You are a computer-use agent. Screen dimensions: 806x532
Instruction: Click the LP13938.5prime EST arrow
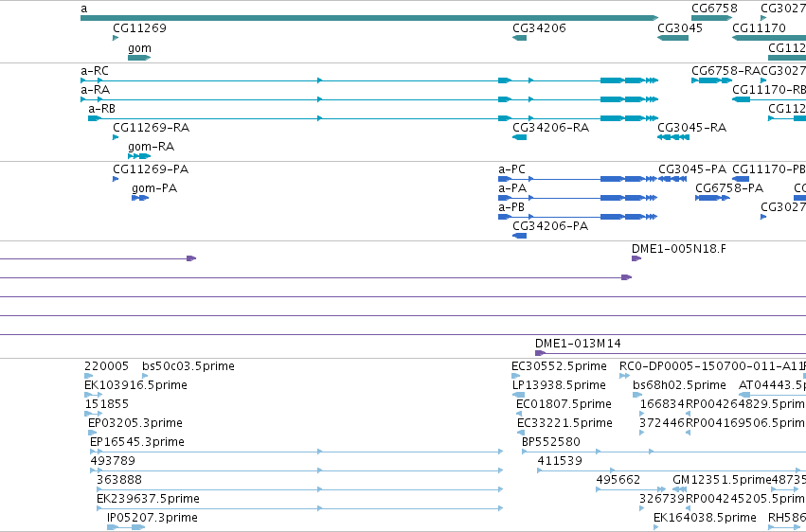[518, 395]
